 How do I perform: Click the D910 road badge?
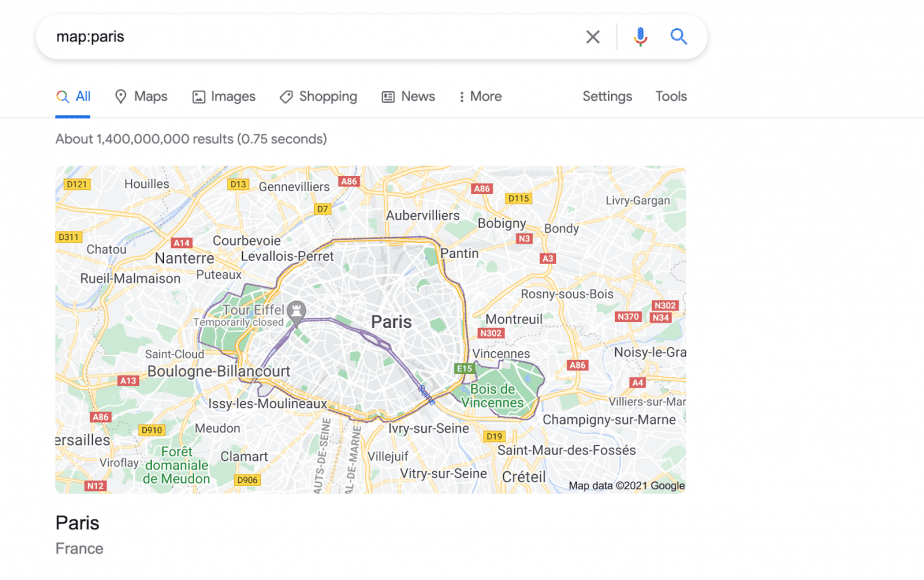[151, 430]
